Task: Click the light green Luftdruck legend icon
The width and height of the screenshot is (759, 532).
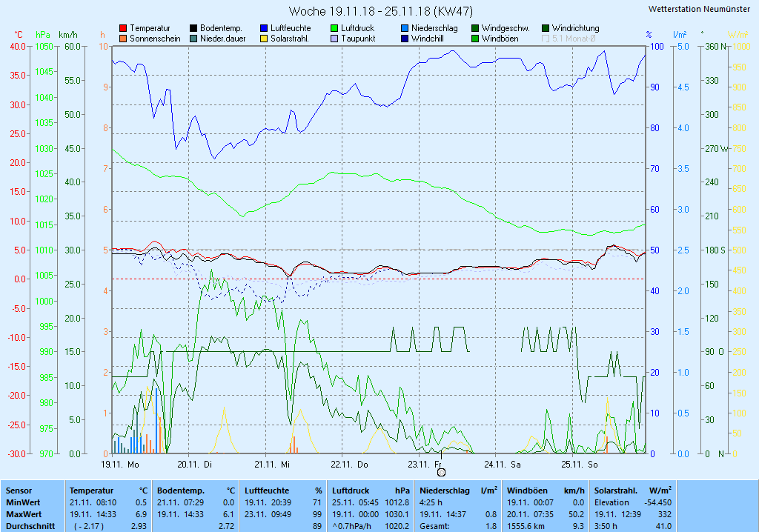Action: click(334, 28)
